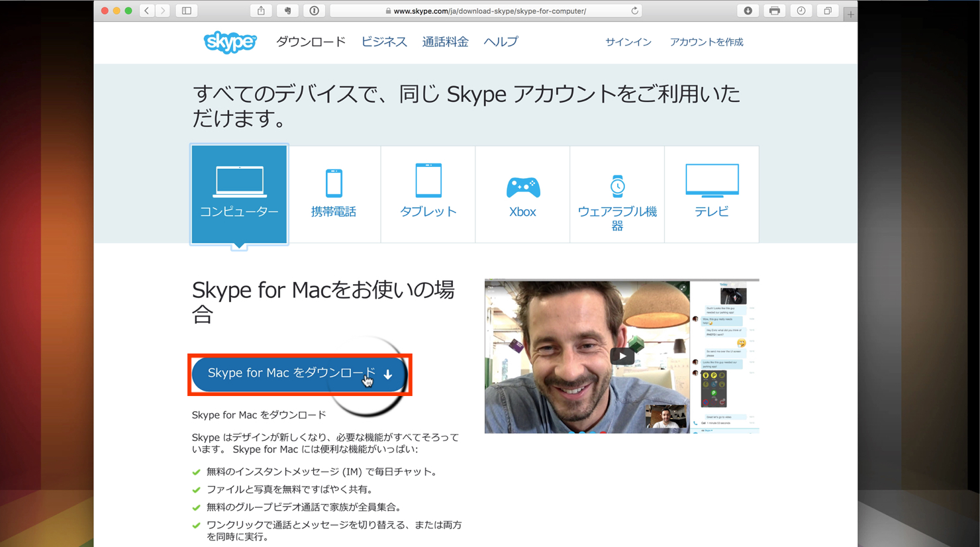Select the コンピューター device tab
This screenshot has width=980, height=547.
[x=239, y=195]
